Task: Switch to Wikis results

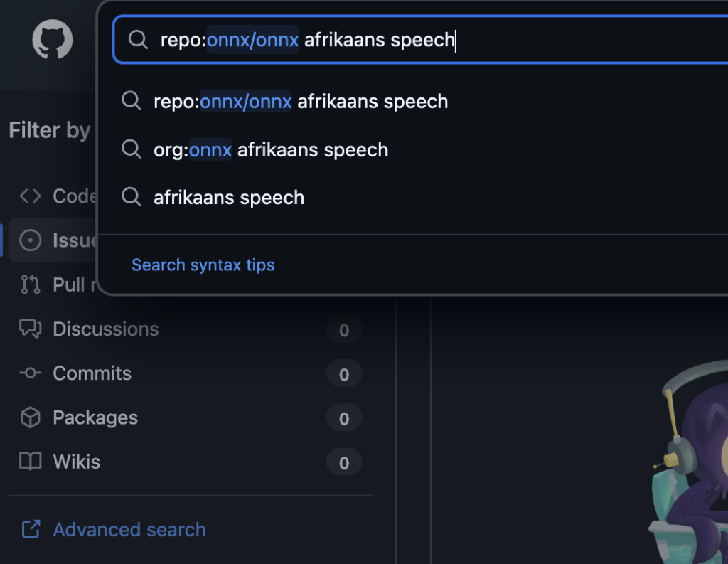Action: pos(77,462)
